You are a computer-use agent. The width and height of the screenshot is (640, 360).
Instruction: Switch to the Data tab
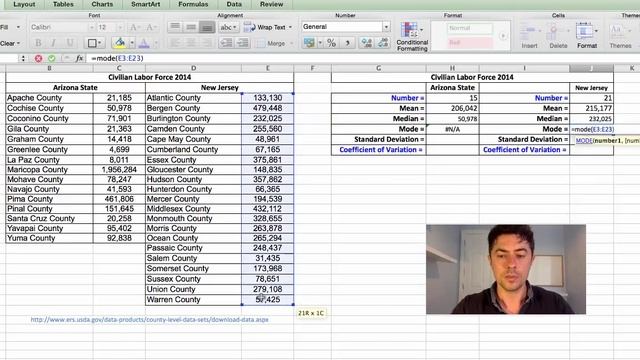pos(234,4)
